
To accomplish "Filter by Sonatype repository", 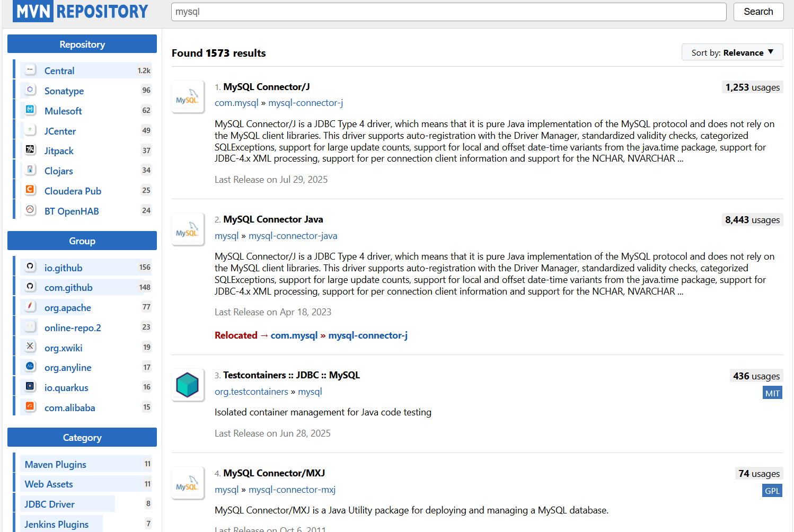I will 86,91.
